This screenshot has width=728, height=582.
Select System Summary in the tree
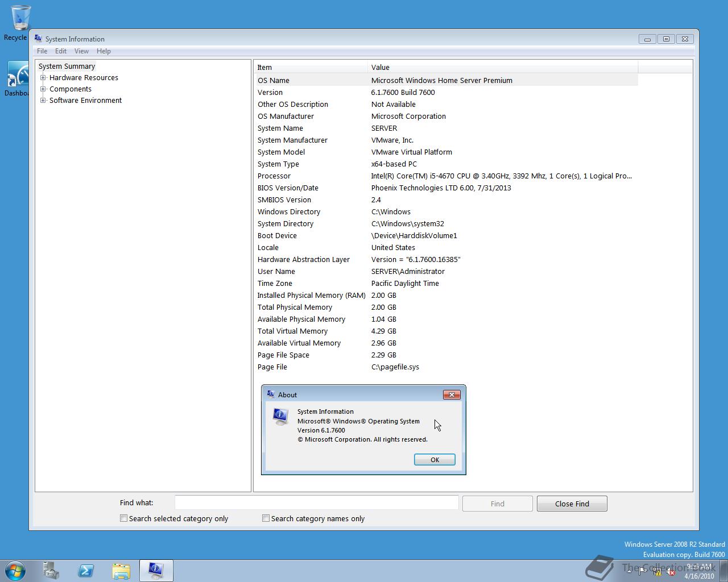coord(67,66)
